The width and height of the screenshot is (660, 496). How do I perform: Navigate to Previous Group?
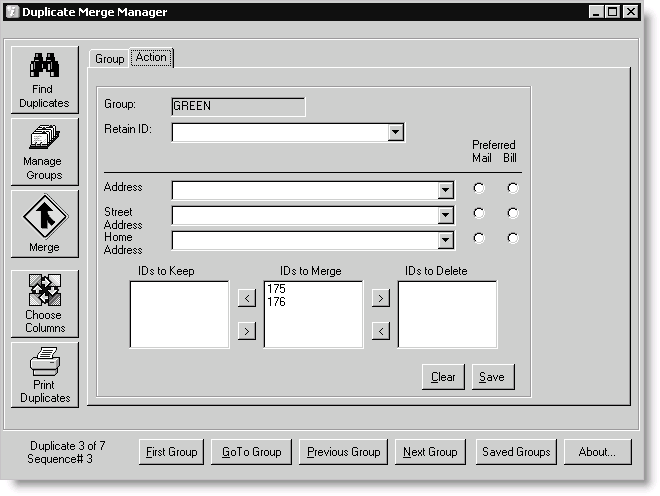(343, 452)
